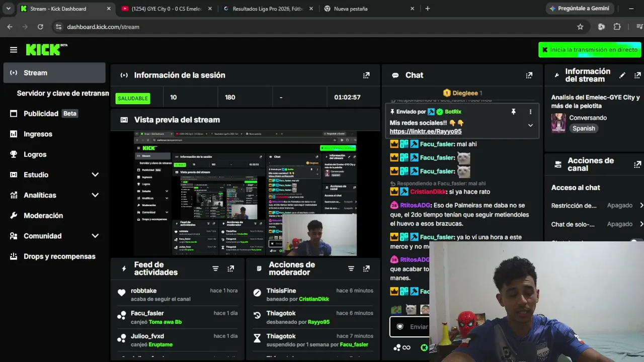Image resolution: width=644 pixels, height=362 pixels.
Task: Click the SALUDABLE status badge
Action: coord(133,98)
